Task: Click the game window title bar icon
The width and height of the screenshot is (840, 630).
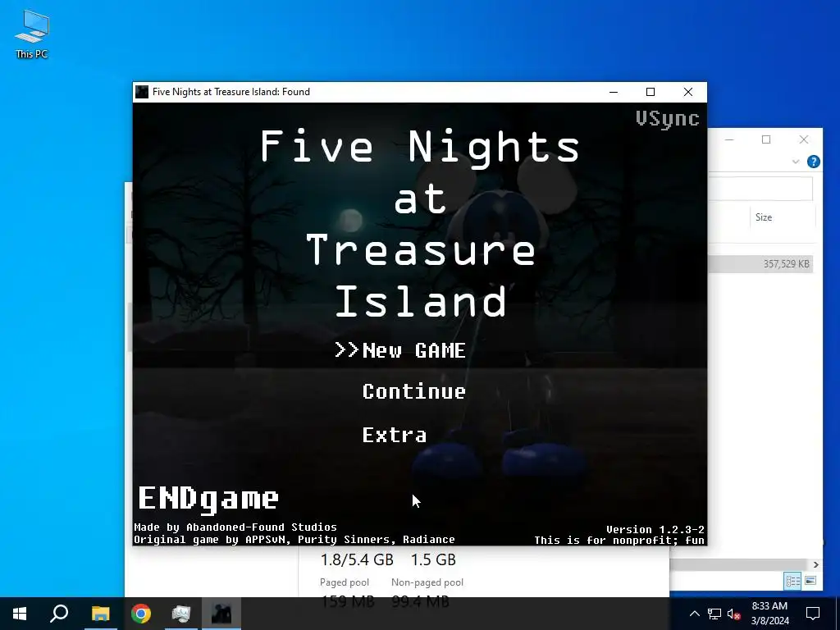Action: click(x=141, y=92)
